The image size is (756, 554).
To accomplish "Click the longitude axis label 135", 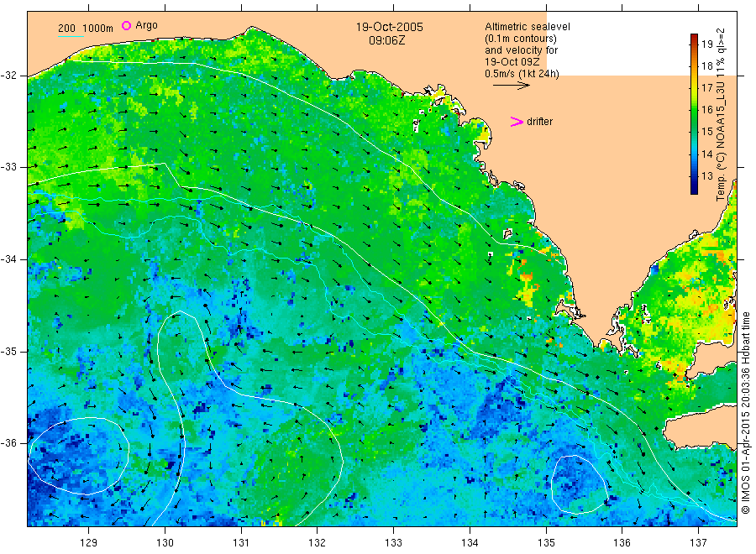I will coord(546,543).
